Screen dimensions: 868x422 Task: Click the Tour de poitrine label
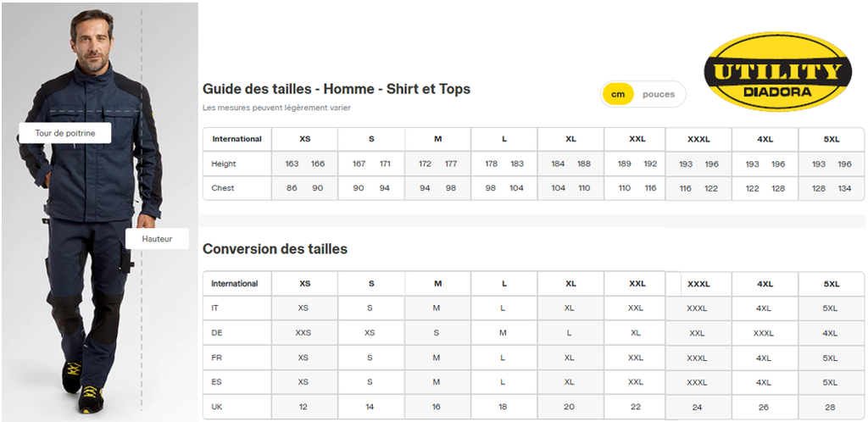65,133
